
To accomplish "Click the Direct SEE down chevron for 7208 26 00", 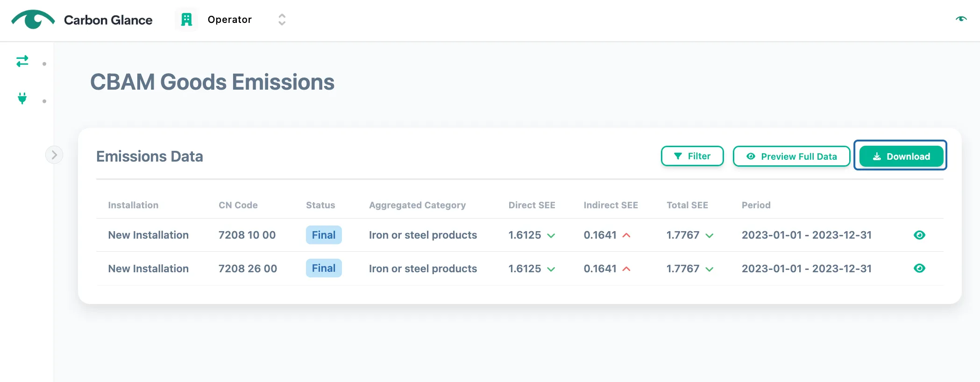I will point(551,269).
